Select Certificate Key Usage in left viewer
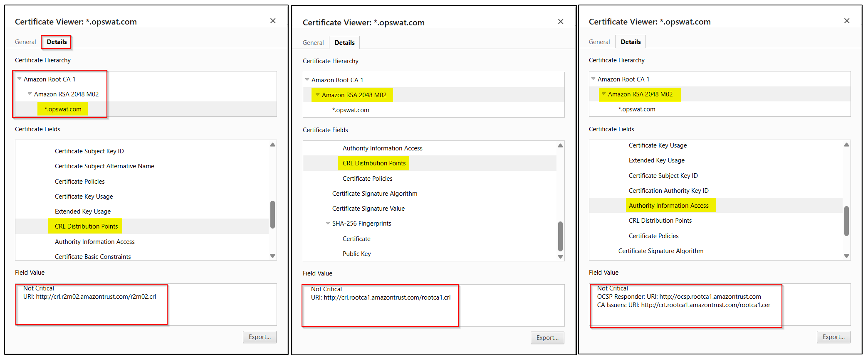This screenshot has width=868, height=359. [x=84, y=197]
